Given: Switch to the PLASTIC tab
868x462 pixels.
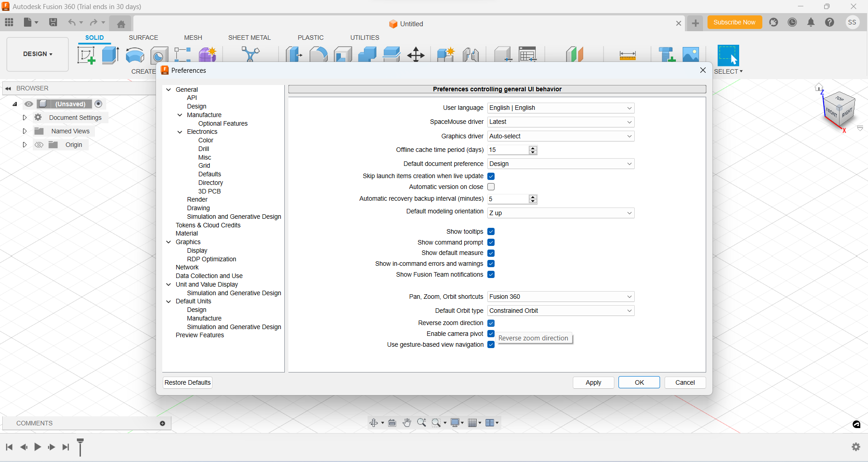Looking at the screenshot, I should click(311, 38).
